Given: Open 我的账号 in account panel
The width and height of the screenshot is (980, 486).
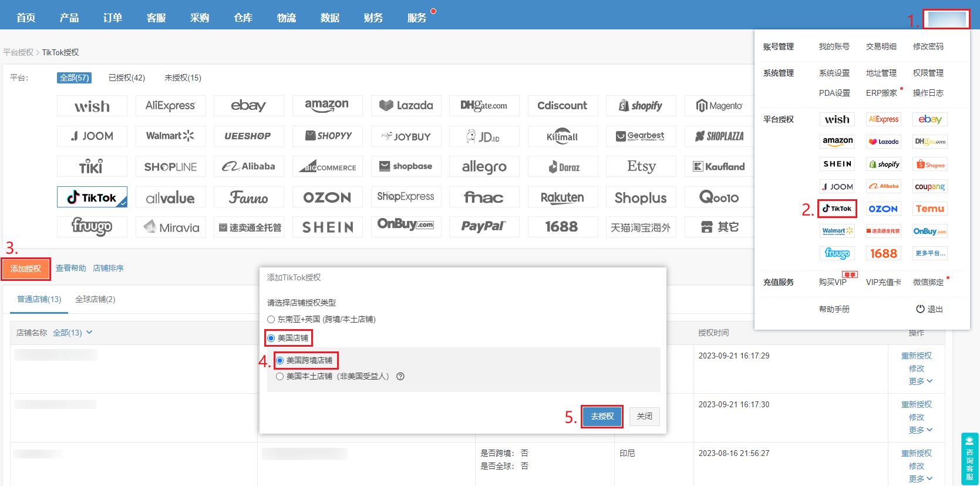Looking at the screenshot, I should (834, 46).
